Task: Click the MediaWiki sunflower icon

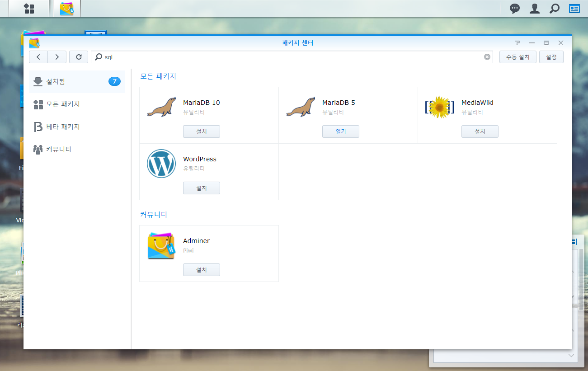Action: [x=440, y=107]
